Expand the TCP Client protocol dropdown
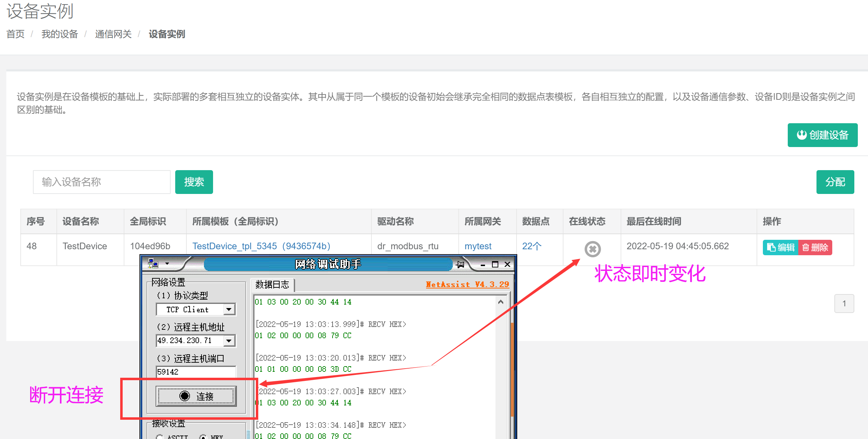 pos(229,309)
